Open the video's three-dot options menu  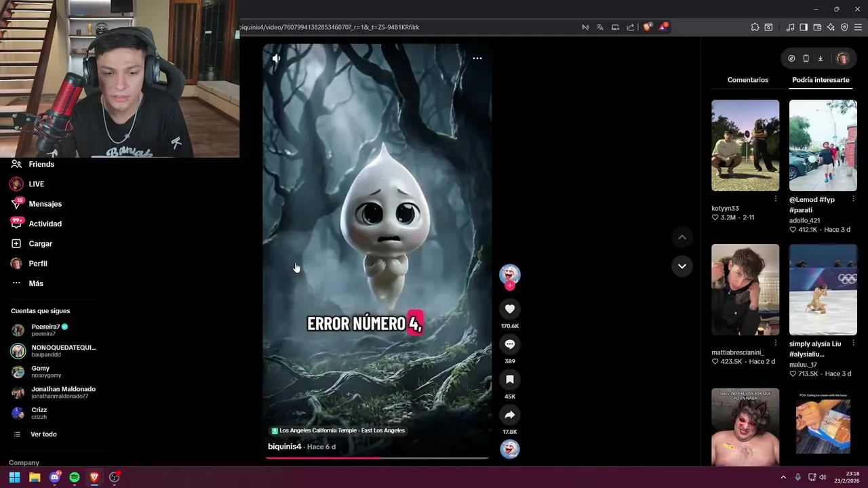pyautogui.click(x=477, y=58)
